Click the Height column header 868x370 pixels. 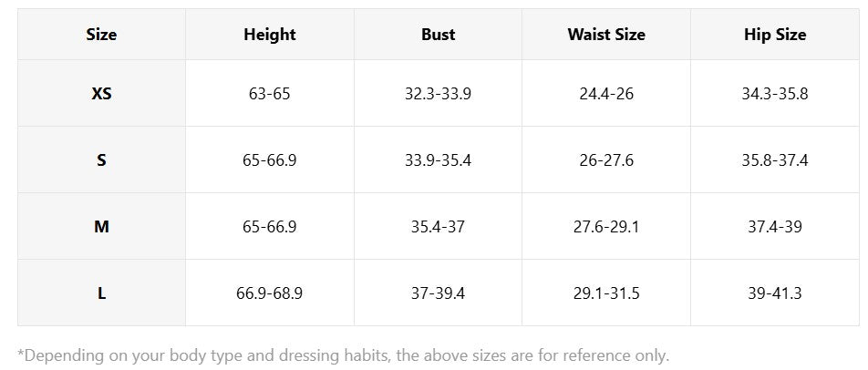270,35
